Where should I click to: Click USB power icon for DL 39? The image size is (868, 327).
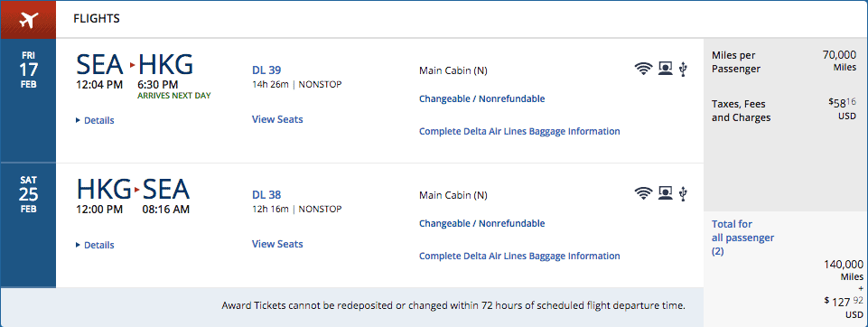pyautogui.click(x=683, y=69)
